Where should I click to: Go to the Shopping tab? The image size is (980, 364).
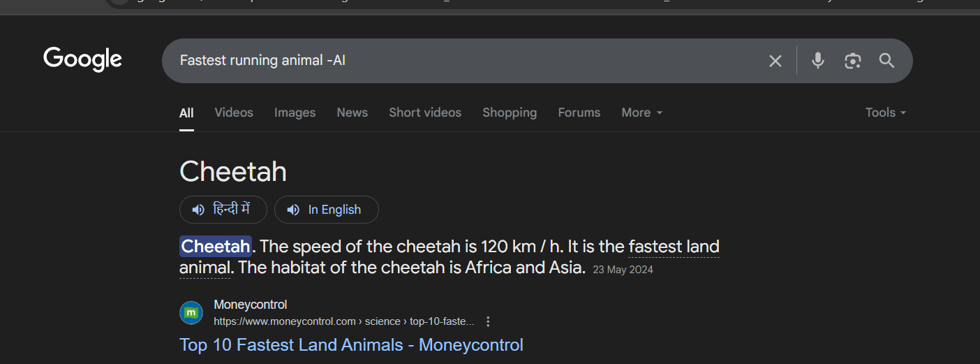pos(510,112)
